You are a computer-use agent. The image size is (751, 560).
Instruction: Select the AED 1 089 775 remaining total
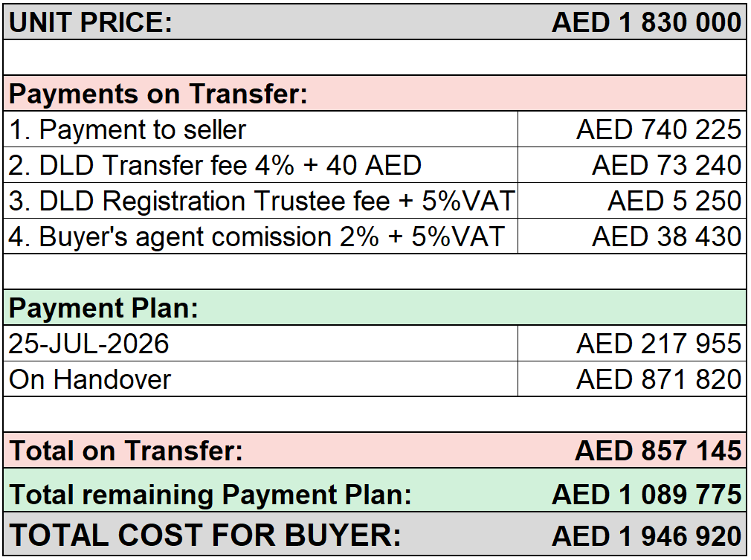(x=647, y=495)
